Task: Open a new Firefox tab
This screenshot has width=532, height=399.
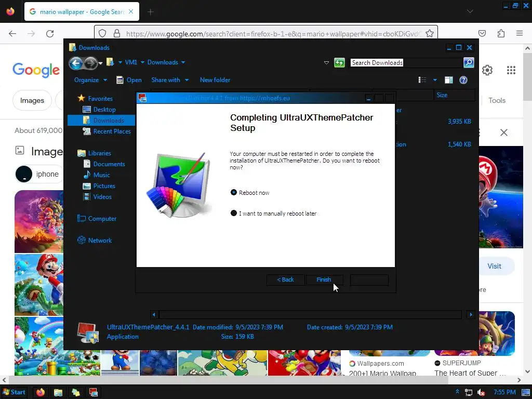Action: click(x=151, y=12)
